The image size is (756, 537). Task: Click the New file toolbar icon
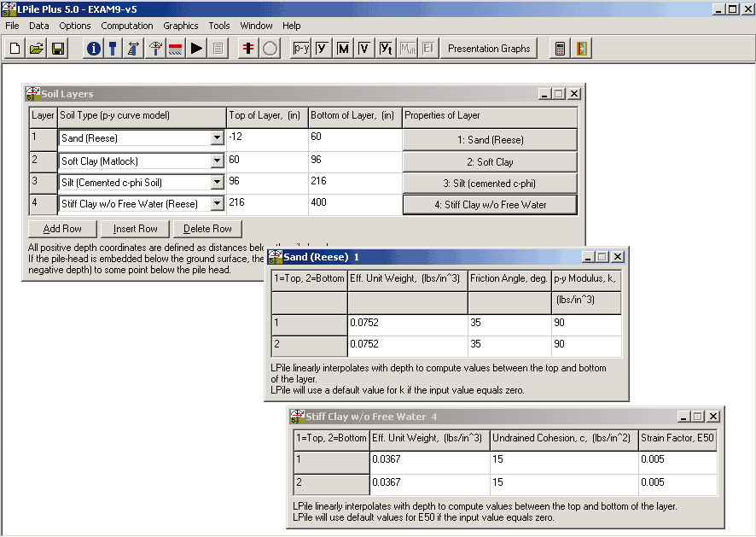click(15, 49)
